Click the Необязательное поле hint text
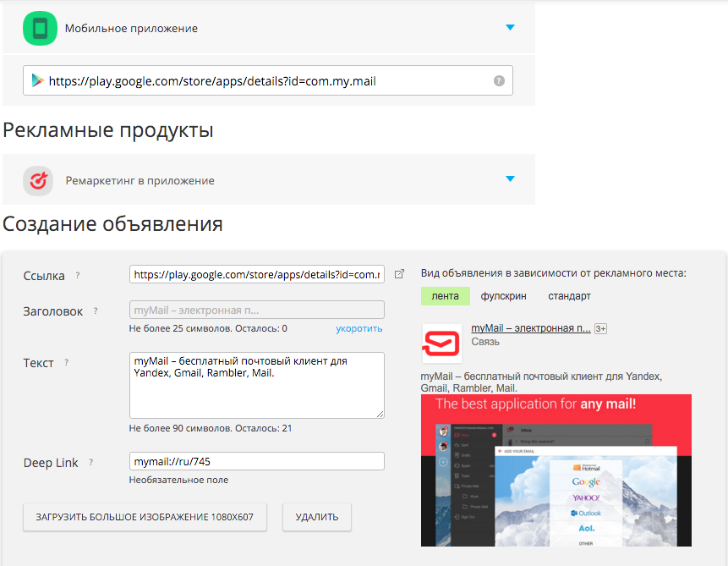728x566 pixels. [178, 480]
